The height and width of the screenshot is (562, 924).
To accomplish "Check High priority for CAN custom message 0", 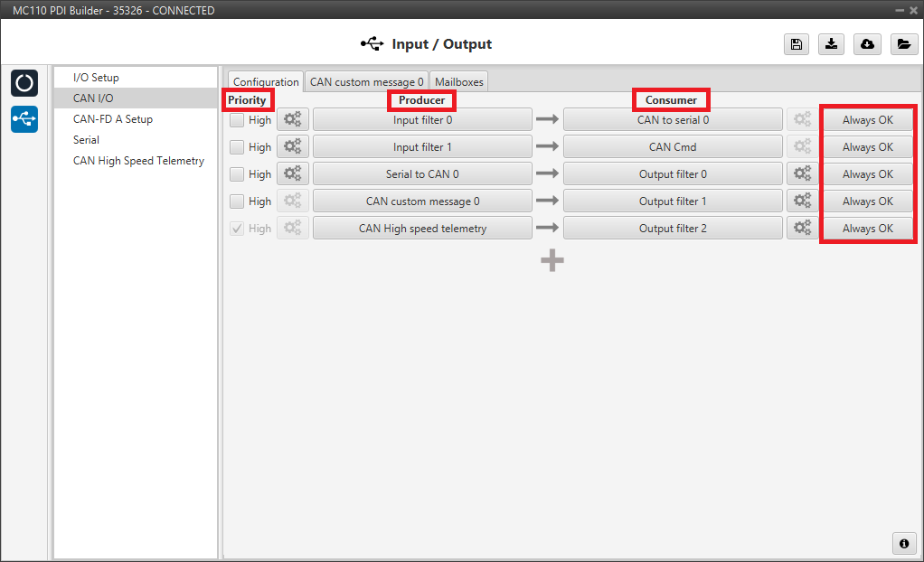I will click(x=237, y=201).
